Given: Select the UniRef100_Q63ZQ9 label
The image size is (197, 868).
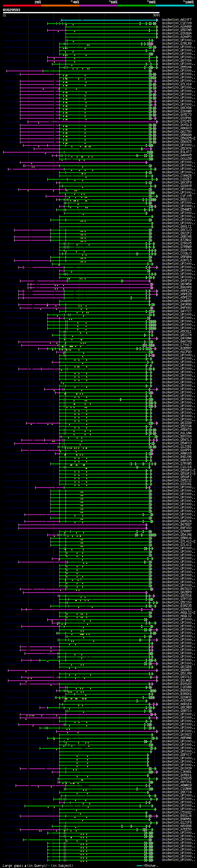Looking at the screenshot, I should (x=177, y=423).
